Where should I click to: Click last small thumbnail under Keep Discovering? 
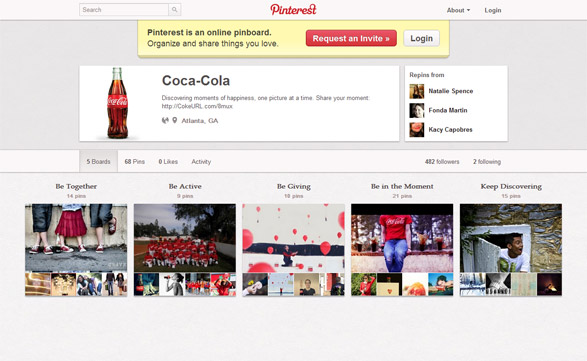point(550,284)
